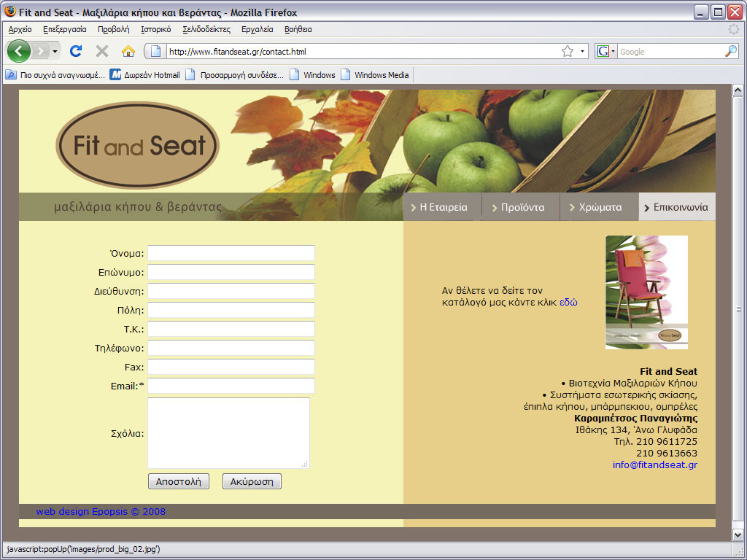Reload the page with the refresh icon
This screenshot has height=560, width=747.
pyautogui.click(x=76, y=51)
